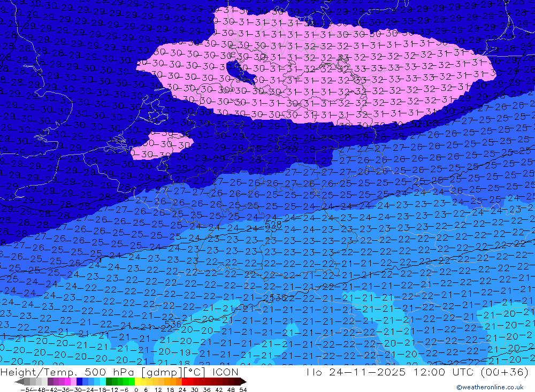Click the '[gdmp]' unit label
The width and height of the screenshot is (535, 392).
click(x=161, y=372)
